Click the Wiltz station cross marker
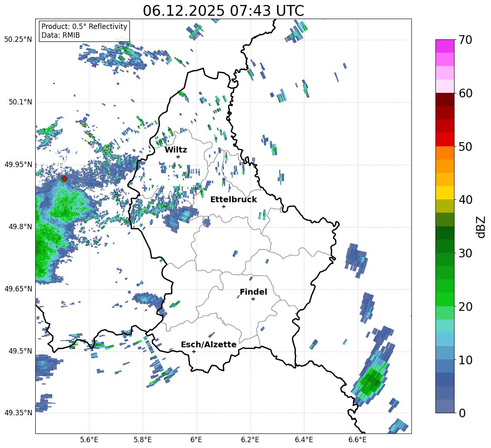 178,157
